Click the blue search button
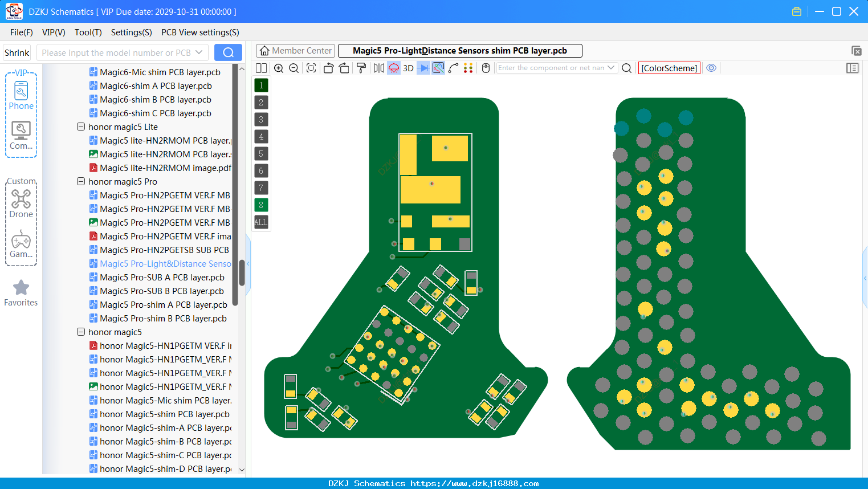This screenshot has height=489, width=868. 228,52
